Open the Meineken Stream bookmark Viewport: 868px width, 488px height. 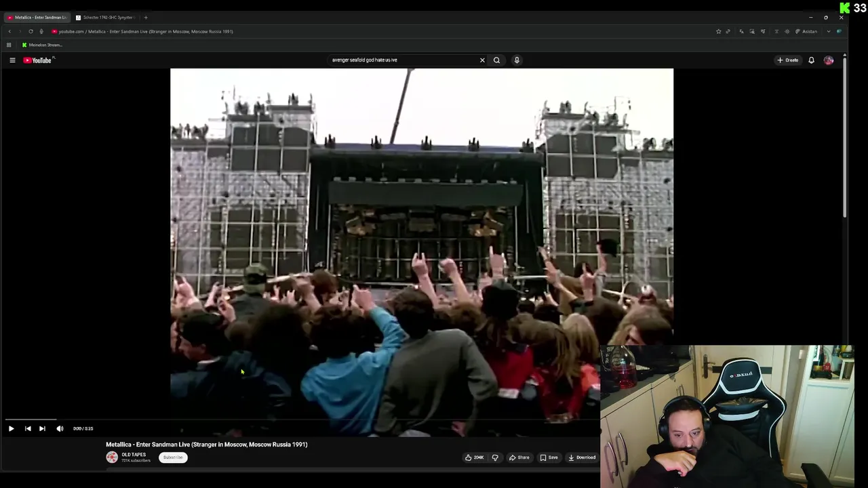click(42, 45)
